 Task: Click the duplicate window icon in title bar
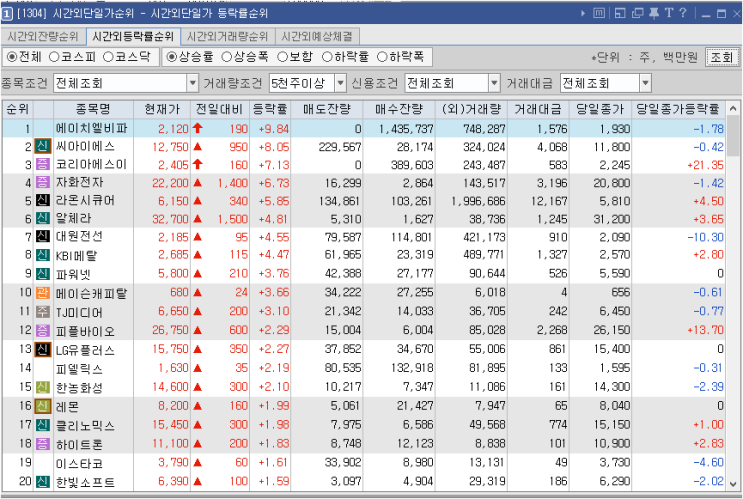coord(638,13)
